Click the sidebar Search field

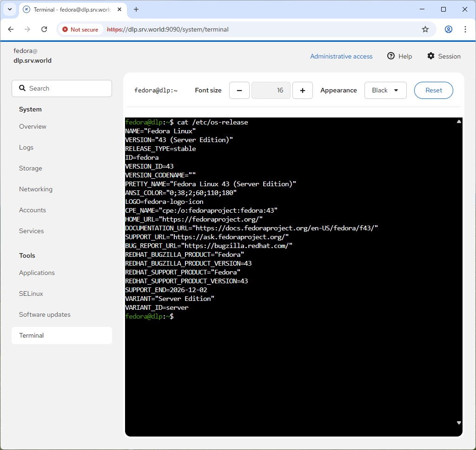click(x=62, y=88)
